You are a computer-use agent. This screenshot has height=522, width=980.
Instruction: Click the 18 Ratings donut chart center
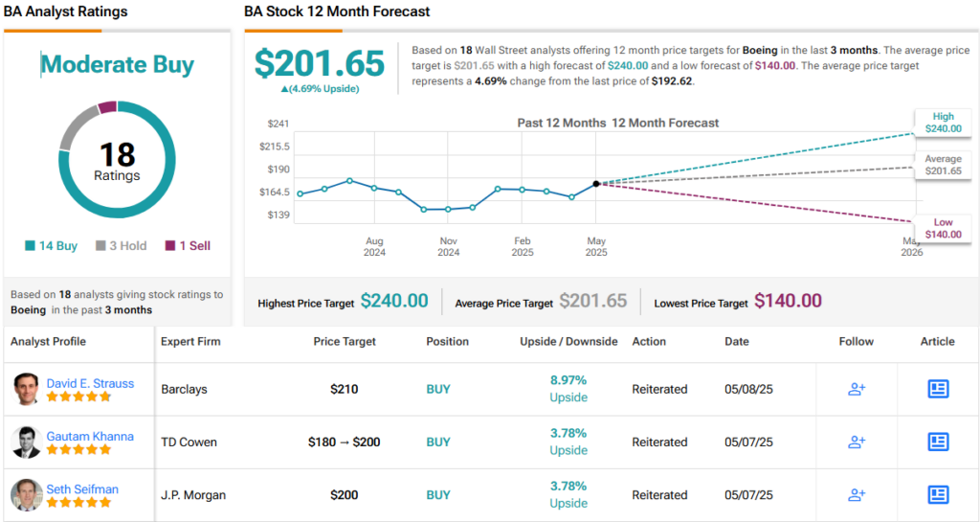point(117,161)
